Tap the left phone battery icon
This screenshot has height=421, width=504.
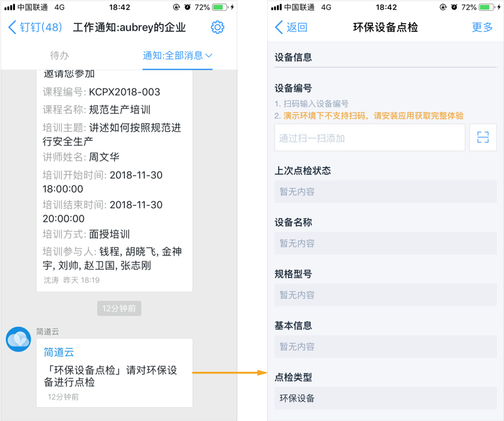220,7
